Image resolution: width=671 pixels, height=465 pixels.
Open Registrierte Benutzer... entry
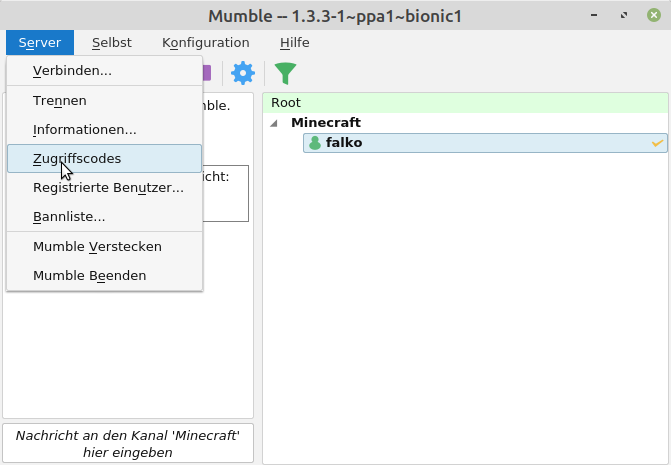(x=108, y=188)
